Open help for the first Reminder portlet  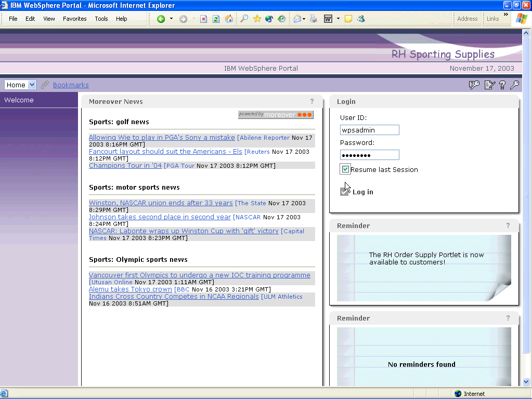tap(508, 225)
